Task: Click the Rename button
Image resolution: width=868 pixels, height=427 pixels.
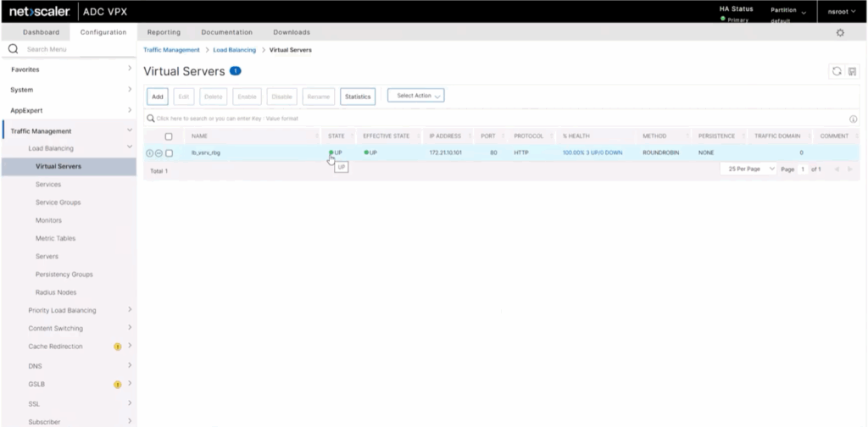Action: (319, 97)
